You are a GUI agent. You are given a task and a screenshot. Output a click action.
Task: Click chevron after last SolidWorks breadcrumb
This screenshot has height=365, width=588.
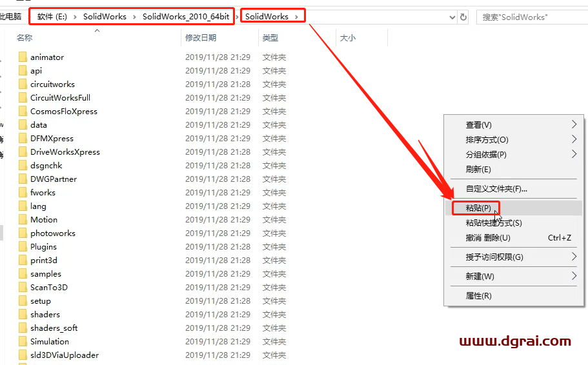[296, 17]
